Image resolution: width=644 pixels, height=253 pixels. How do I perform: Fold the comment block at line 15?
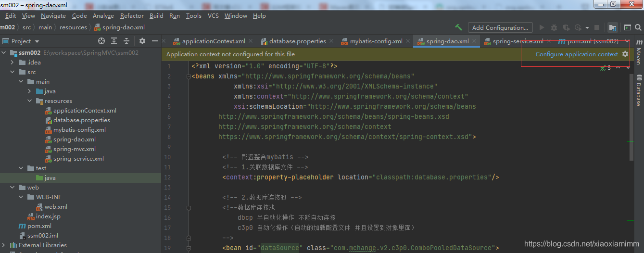coord(189,208)
